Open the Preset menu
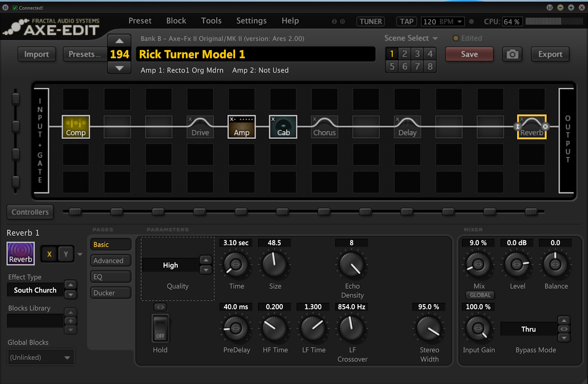 pos(140,21)
